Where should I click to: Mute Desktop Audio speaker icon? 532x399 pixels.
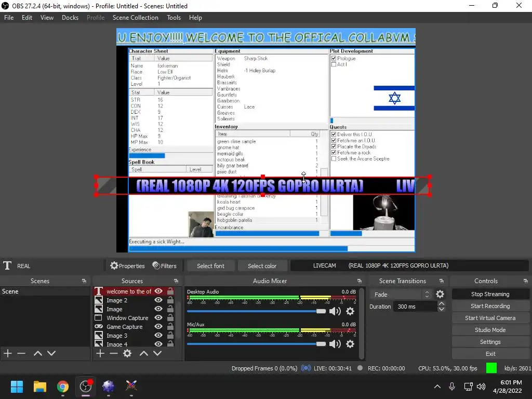335,311
